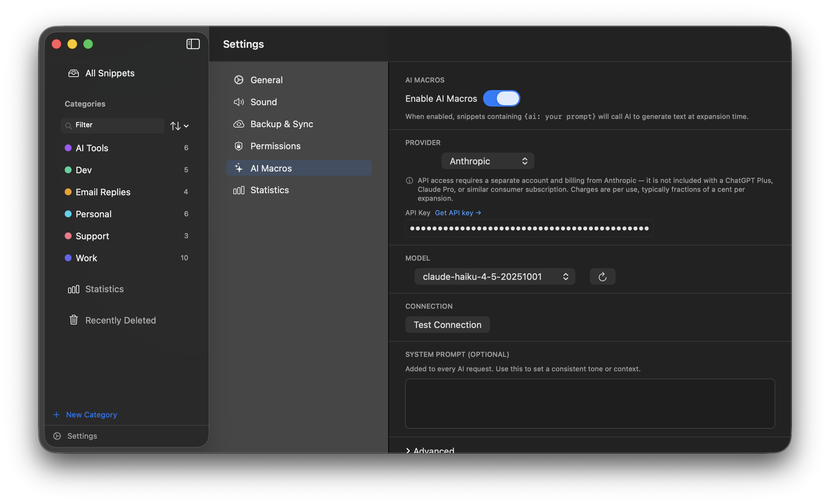830x504 pixels.
Task: Click the General gear icon in settings
Action: point(239,80)
